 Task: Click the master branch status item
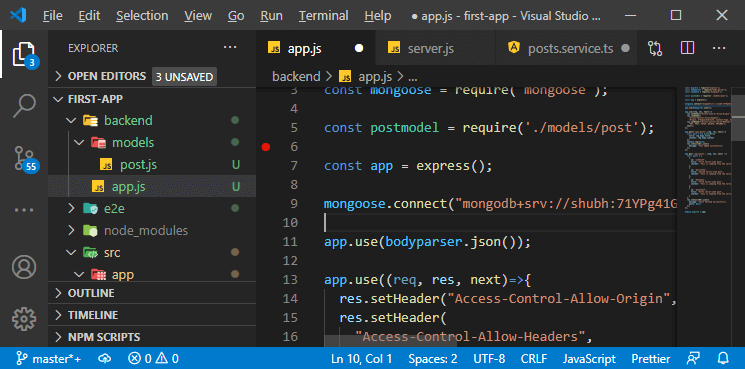click(x=48, y=359)
